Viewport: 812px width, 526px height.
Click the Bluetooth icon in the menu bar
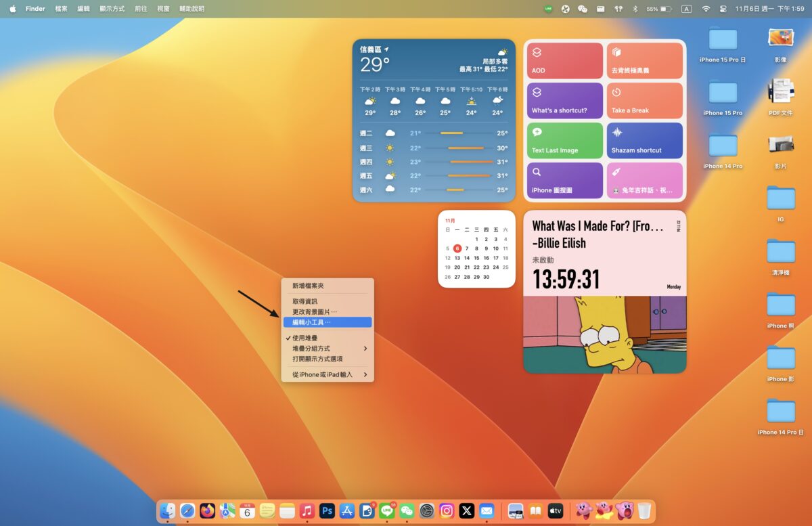click(x=635, y=9)
